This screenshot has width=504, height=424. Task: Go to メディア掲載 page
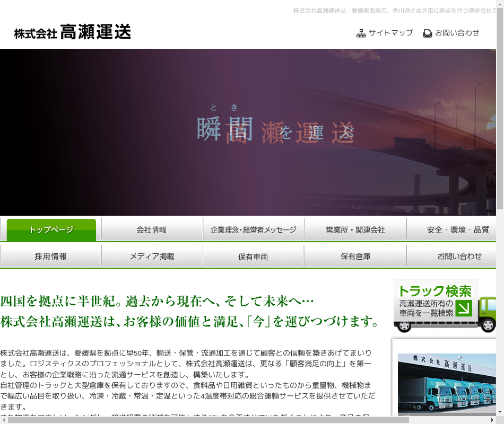pos(152,256)
